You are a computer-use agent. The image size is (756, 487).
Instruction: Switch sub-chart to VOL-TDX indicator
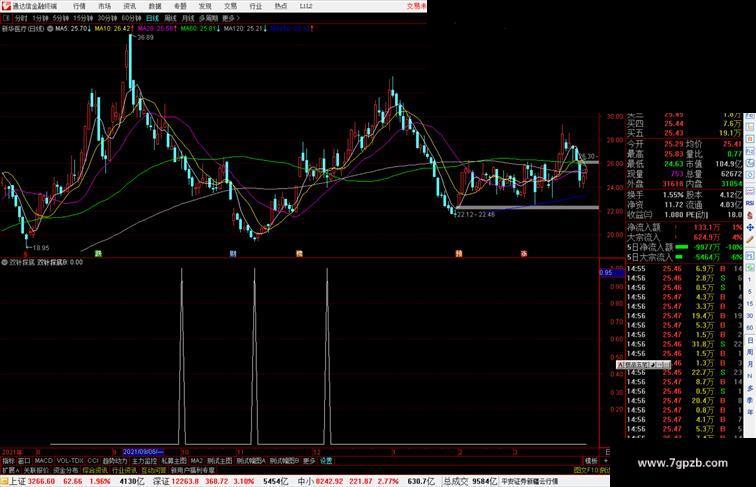pyautogui.click(x=70, y=461)
